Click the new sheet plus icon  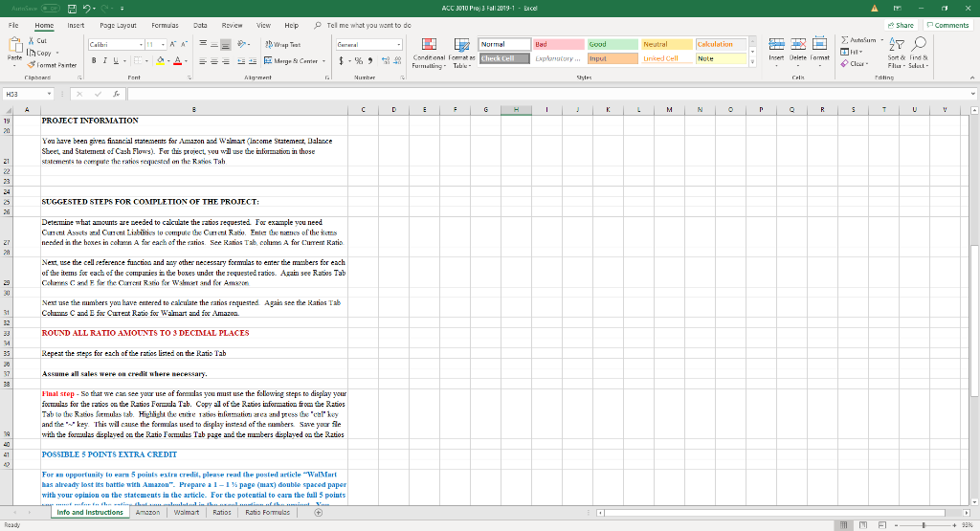(318, 512)
